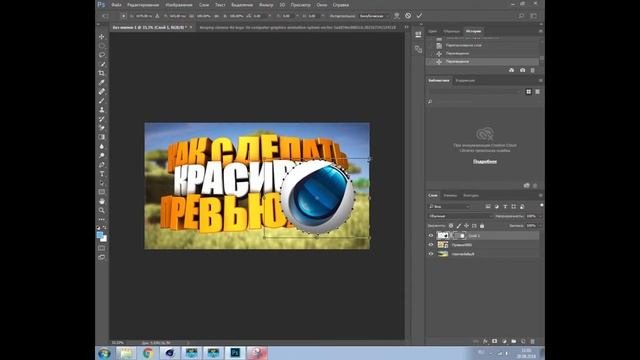Viewport: 640px width, 360px height.
Task: Select the Dodge tool
Action: pyautogui.click(x=102, y=156)
